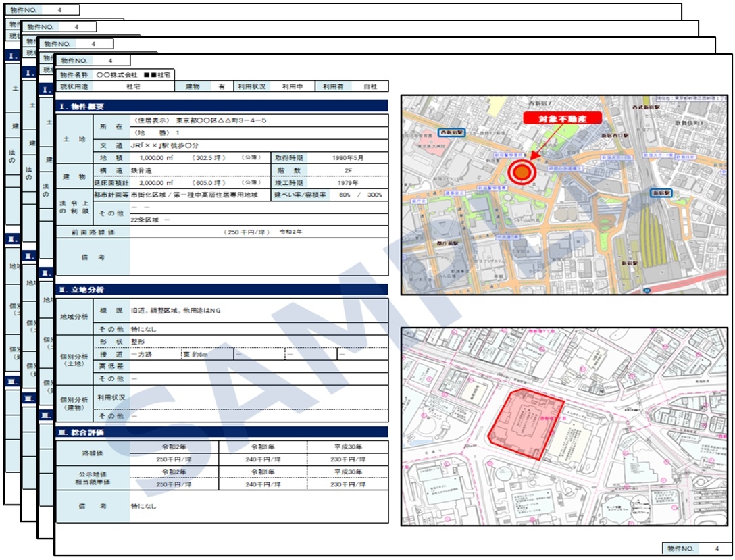
Task: Click the (605.0 坪) value
Action: pos(209,183)
